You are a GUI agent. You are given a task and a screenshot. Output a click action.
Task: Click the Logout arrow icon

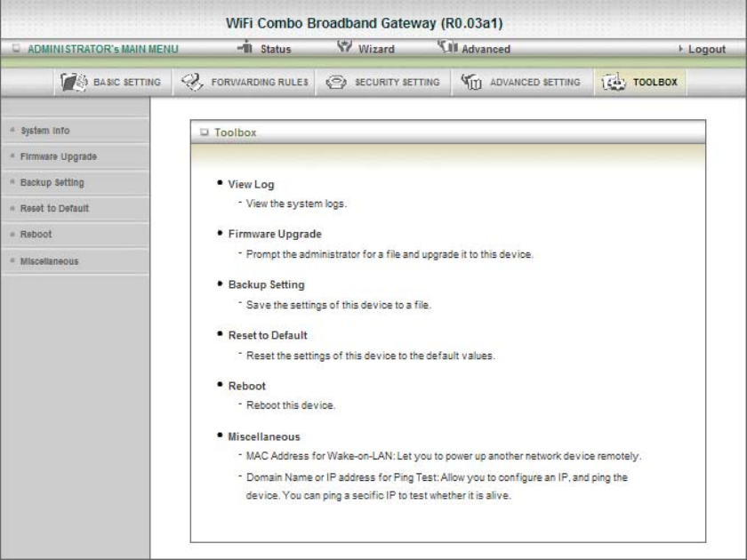[x=680, y=49]
